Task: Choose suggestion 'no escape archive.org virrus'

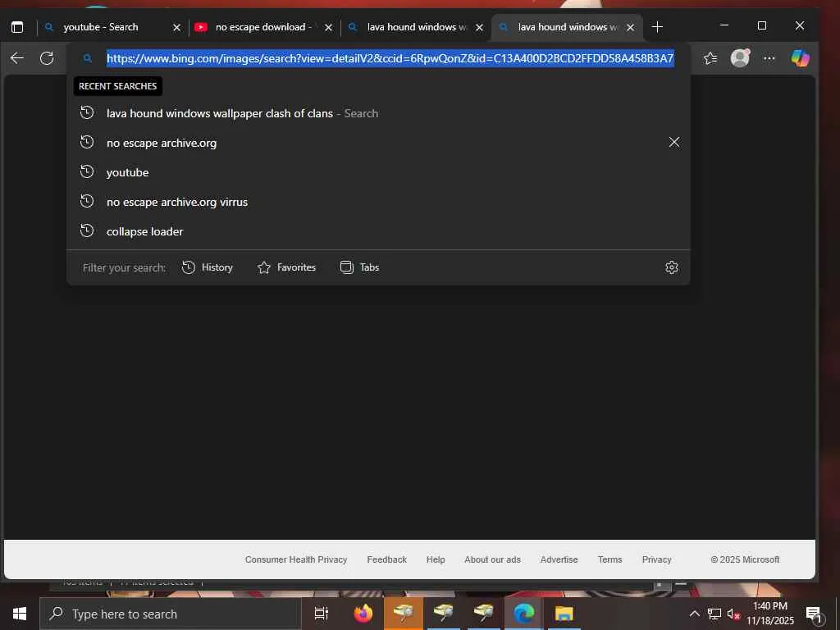Action: pyautogui.click(x=378, y=202)
